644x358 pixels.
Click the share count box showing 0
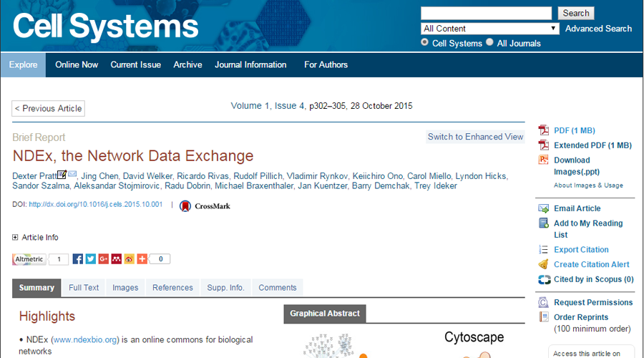coord(160,259)
